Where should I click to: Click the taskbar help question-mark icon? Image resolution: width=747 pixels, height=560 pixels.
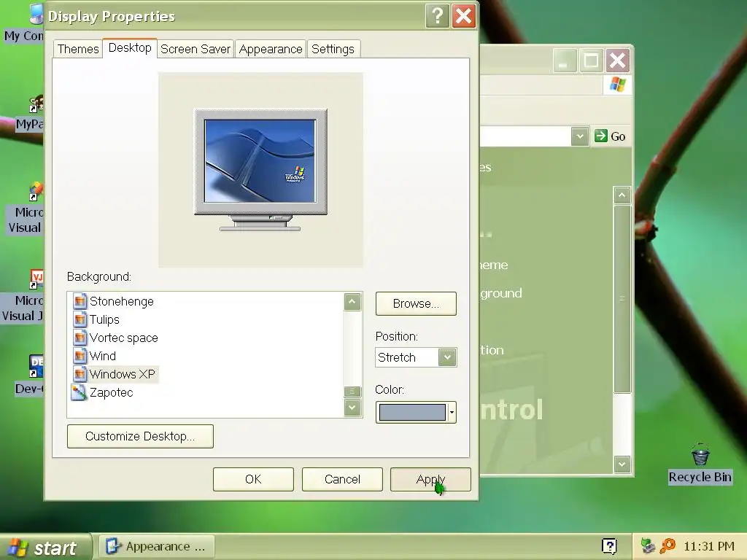point(609,546)
